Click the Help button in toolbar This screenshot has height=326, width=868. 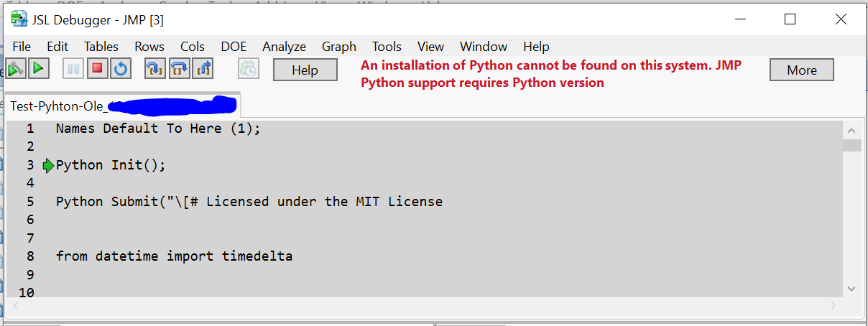[x=305, y=70]
